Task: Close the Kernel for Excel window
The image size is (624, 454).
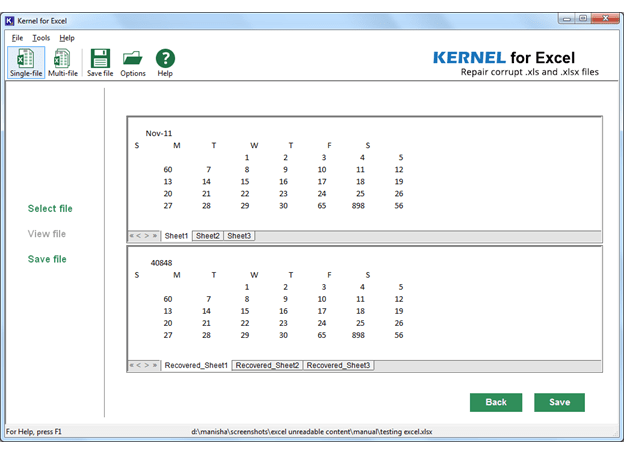Action: [606, 18]
